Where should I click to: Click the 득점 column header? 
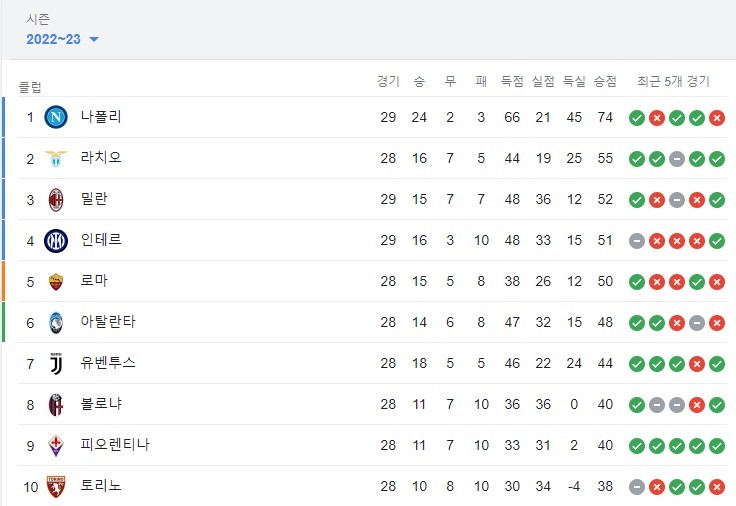[x=512, y=81]
